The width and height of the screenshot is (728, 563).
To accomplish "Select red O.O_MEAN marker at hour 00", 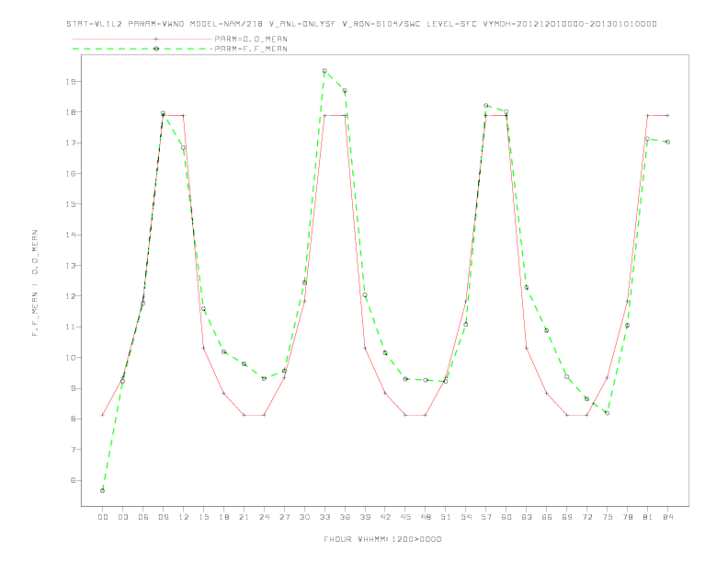I will point(103,415).
